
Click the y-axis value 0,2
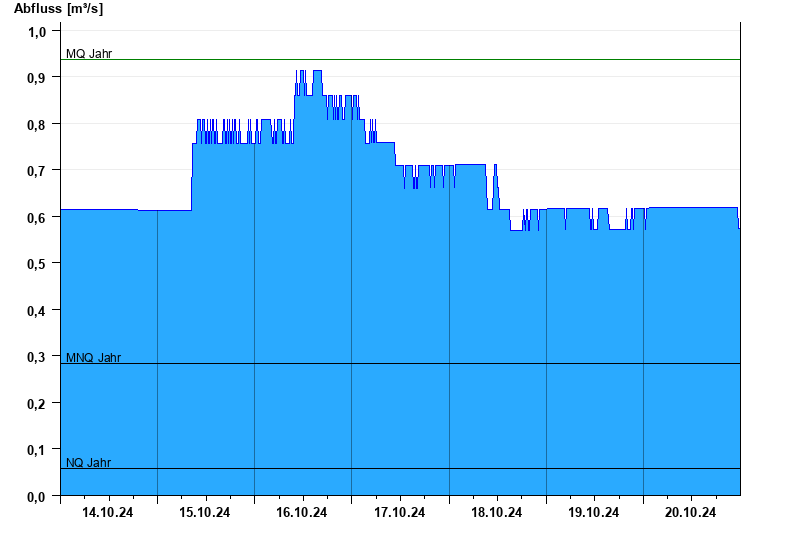(37, 404)
